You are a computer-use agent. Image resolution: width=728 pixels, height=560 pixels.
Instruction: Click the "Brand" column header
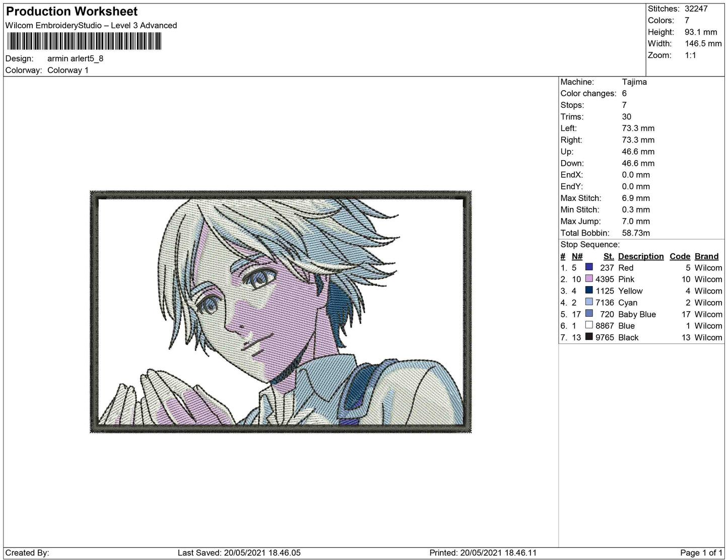[x=706, y=256]
